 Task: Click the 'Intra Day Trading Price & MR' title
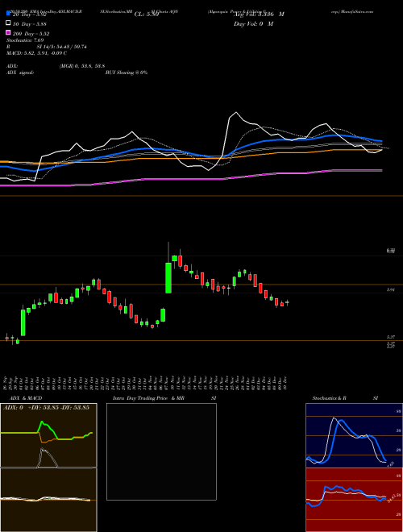click(148, 398)
